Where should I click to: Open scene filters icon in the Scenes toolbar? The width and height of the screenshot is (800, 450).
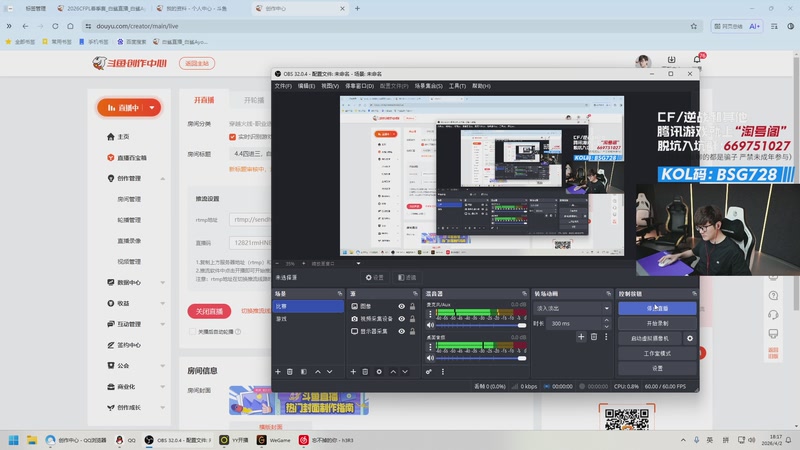[x=304, y=372]
